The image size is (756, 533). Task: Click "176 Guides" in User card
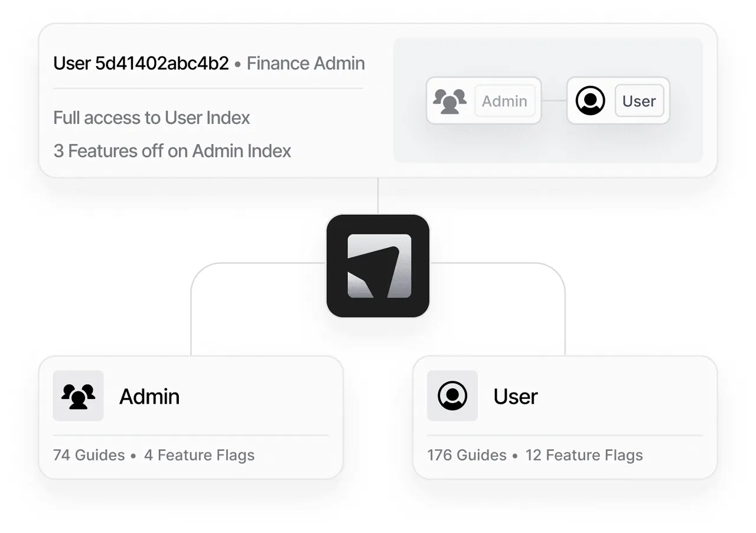coord(467,455)
